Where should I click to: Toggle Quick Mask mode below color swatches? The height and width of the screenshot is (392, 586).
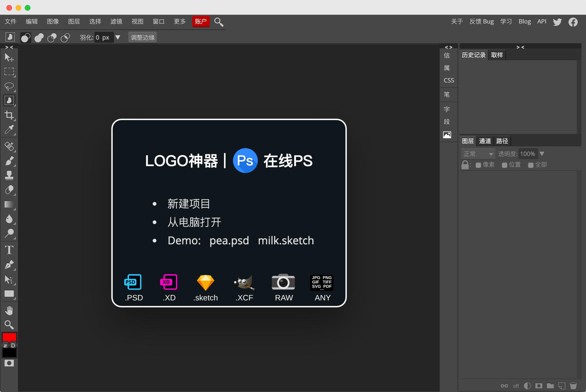pos(9,363)
